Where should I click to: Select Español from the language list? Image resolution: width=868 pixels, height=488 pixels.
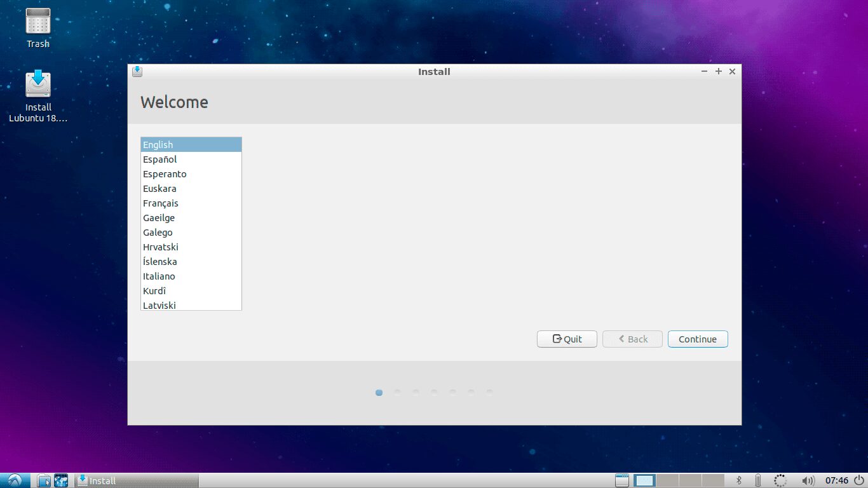point(159,159)
